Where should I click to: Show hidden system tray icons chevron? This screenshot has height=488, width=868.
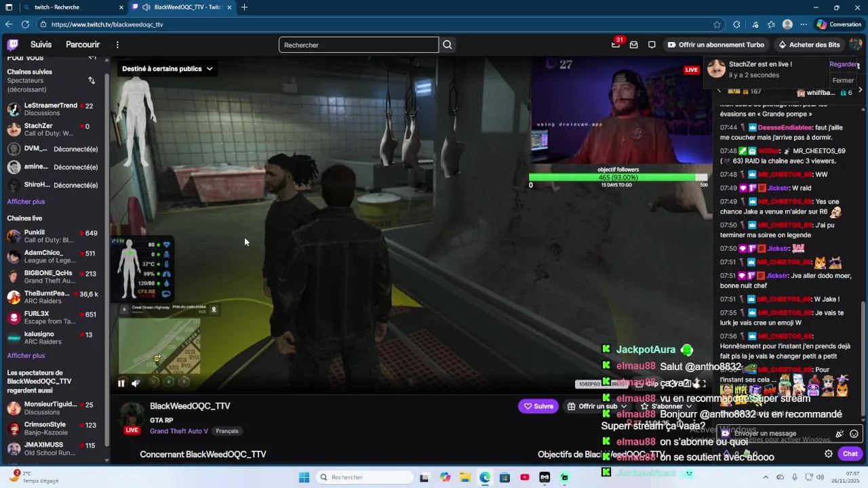click(x=764, y=477)
